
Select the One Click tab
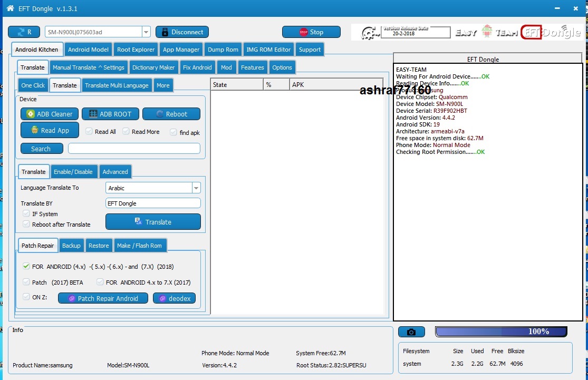tap(33, 85)
